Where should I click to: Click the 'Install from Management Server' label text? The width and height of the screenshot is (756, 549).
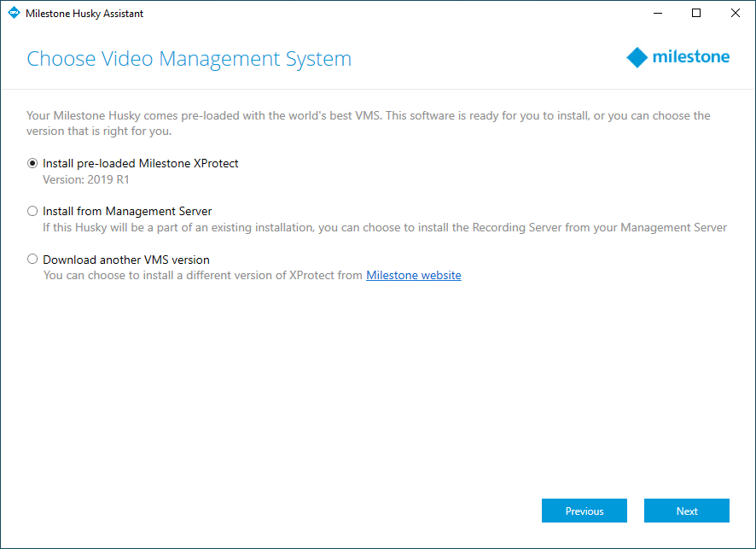point(127,211)
